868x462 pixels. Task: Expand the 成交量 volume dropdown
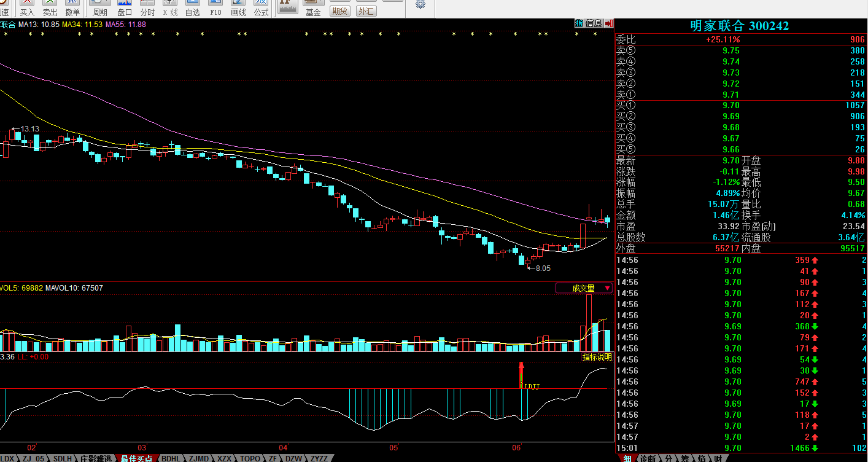[x=584, y=288]
